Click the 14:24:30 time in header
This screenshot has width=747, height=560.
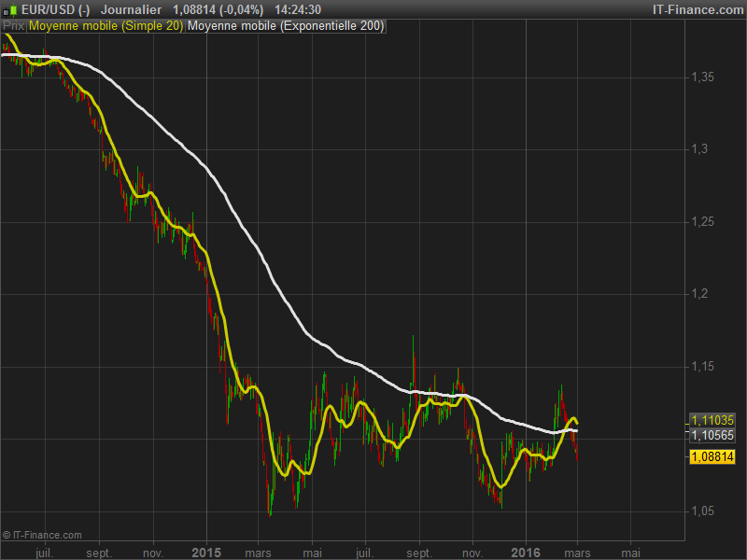pyautogui.click(x=298, y=9)
